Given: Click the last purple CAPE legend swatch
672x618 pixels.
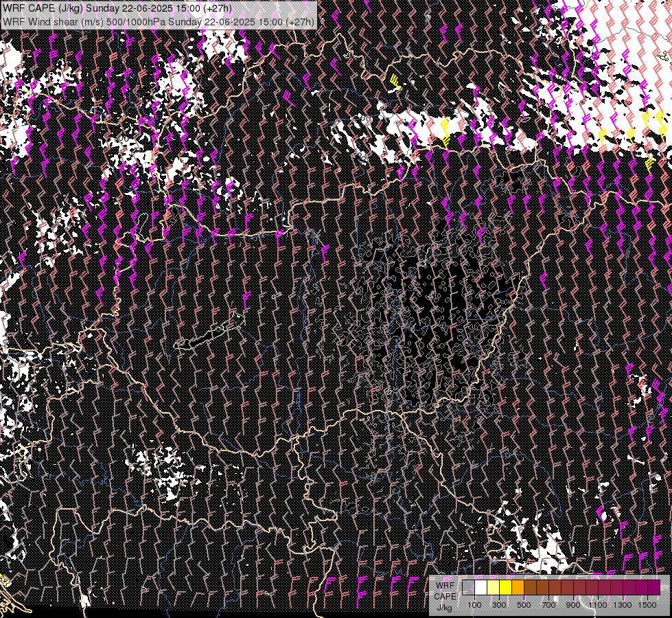Looking at the screenshot, I should 654,588.
